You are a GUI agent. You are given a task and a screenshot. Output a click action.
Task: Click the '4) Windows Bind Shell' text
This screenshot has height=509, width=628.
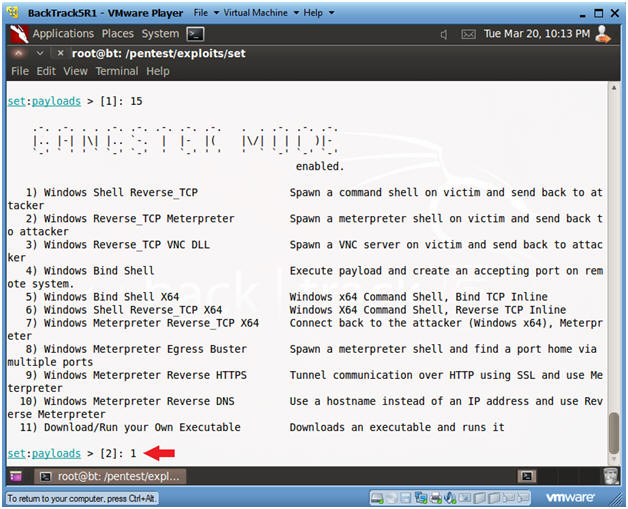(x=90, y=271)
